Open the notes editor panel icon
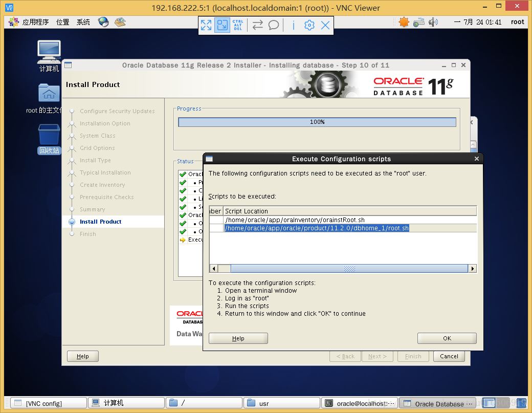Image resolution: width=532 pixels, height=413 pixels. click(120, 22)
